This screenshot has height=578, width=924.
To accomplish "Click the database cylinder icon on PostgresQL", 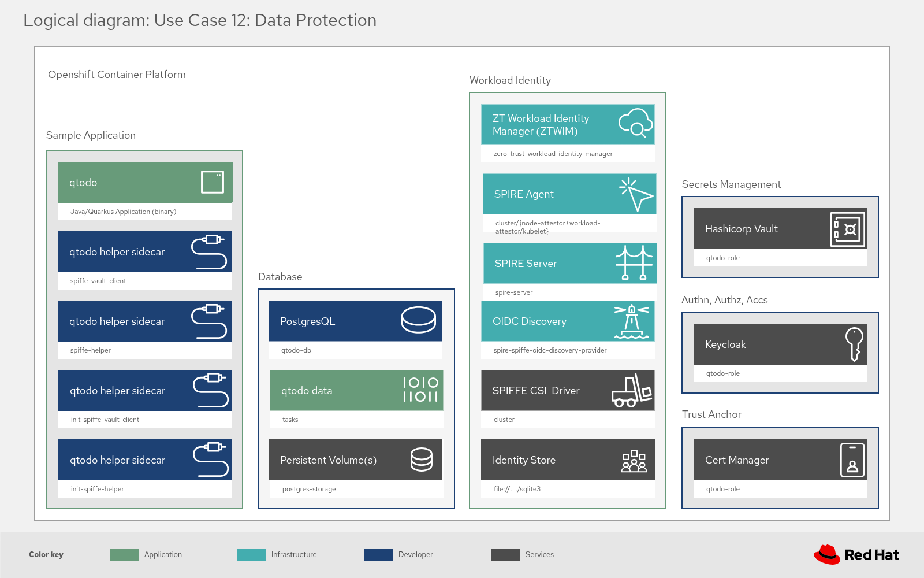I will point(419,321).
